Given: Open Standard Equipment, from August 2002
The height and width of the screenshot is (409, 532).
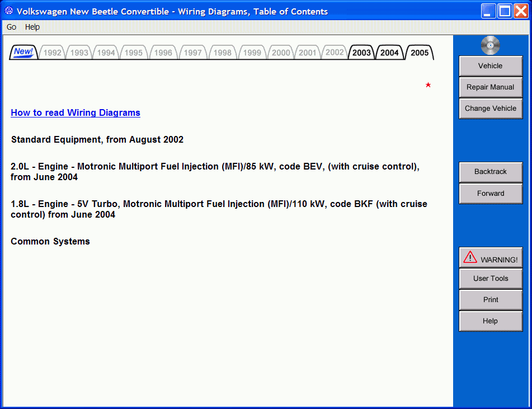Looking at the screenshot, I should coord(97,139).
